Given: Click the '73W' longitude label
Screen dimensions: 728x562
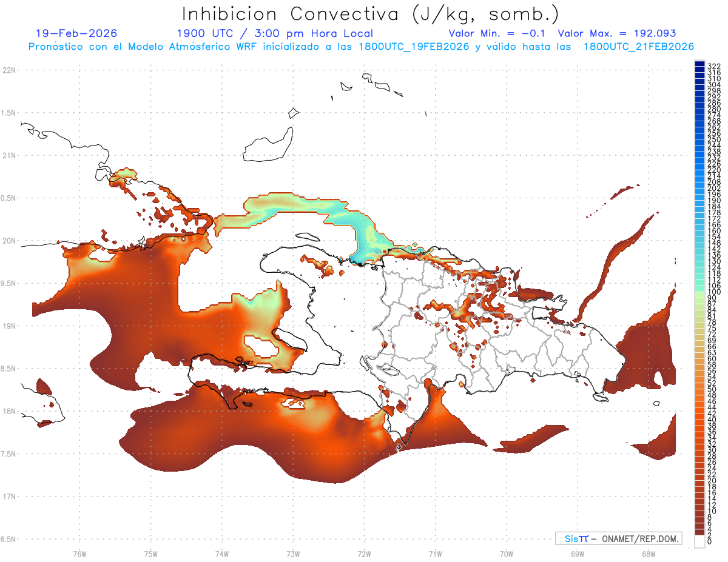Looking at the screenshot, I should pos(293,554).
